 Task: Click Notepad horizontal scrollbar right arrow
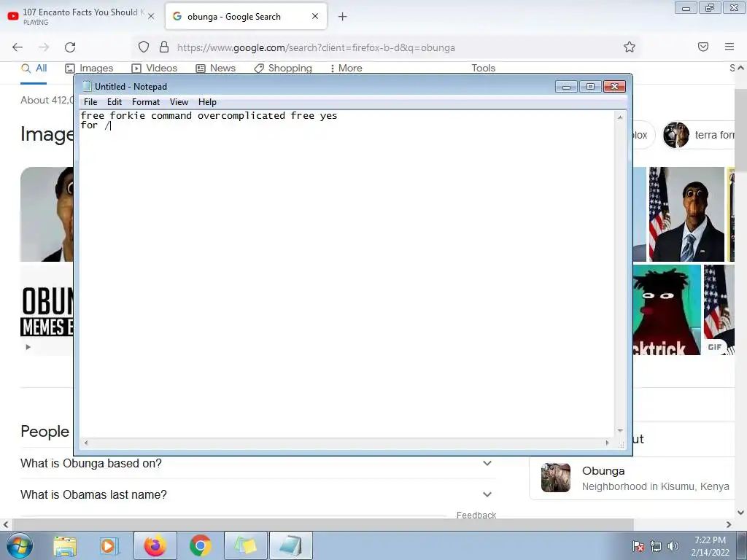[x=607, y=443]
